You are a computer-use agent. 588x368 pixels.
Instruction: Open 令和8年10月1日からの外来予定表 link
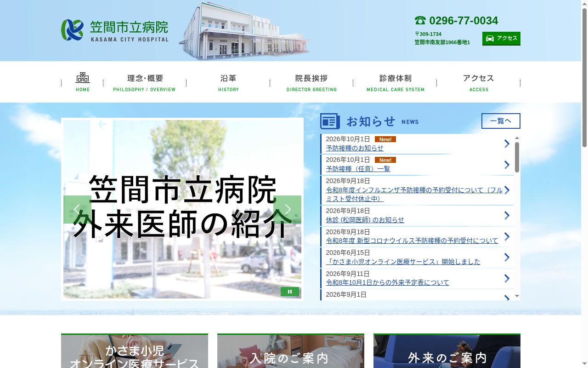coord(388,282)
